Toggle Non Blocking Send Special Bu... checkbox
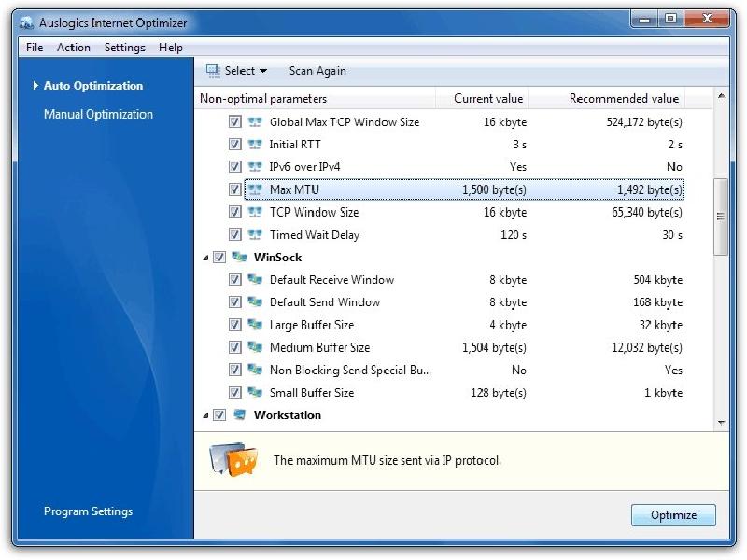The image size is (747, 560). 234,370
